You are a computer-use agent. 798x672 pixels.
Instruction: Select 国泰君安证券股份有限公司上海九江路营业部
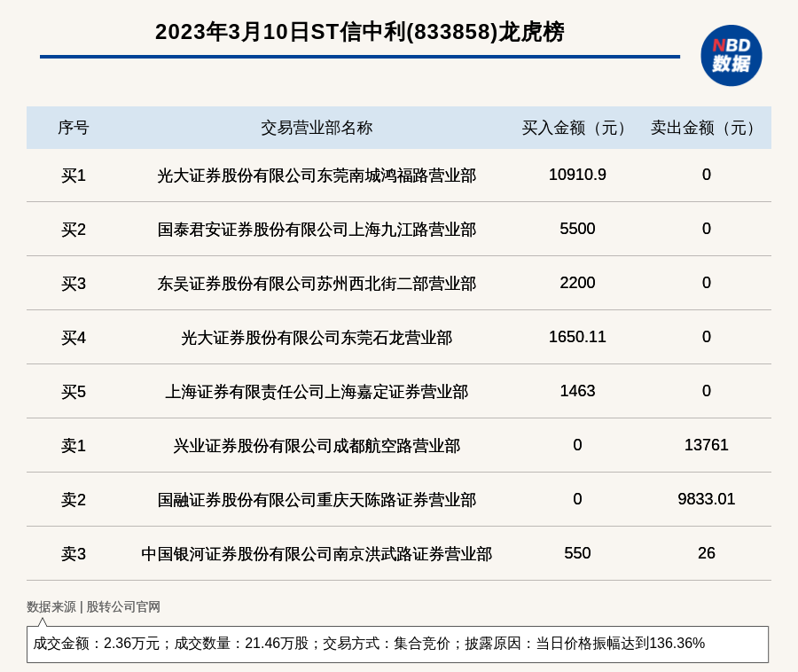pos(317,230)
